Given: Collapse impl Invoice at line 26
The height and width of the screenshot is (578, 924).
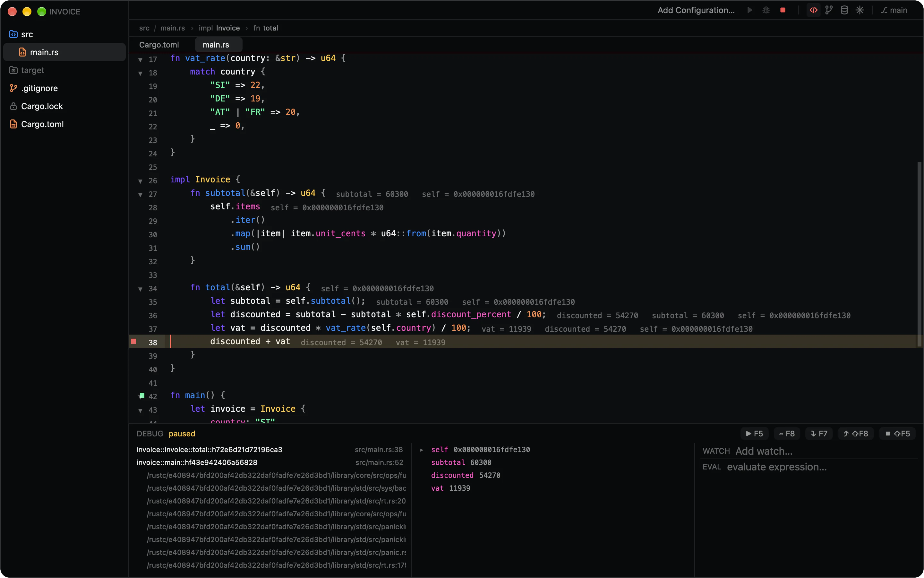Looking at the screenshot, I should (x=141, y=181).
